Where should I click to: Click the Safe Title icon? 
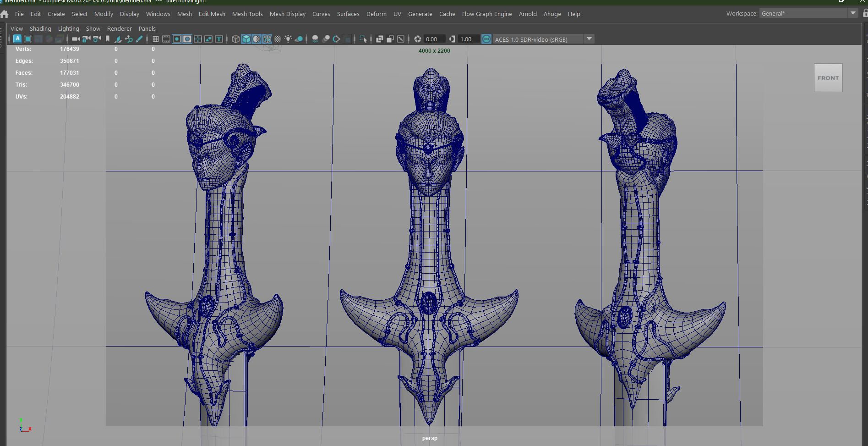(x=219, y=39)
